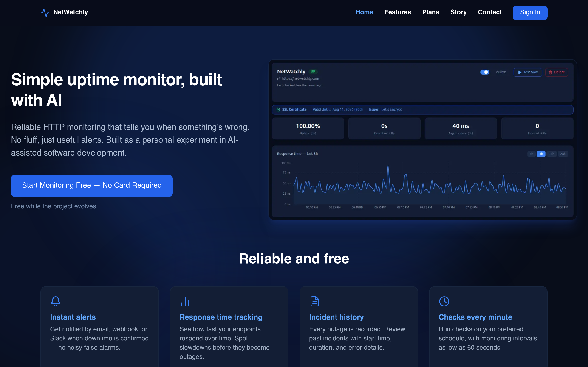Click the trash icon on Delete button

pos(551,72)
